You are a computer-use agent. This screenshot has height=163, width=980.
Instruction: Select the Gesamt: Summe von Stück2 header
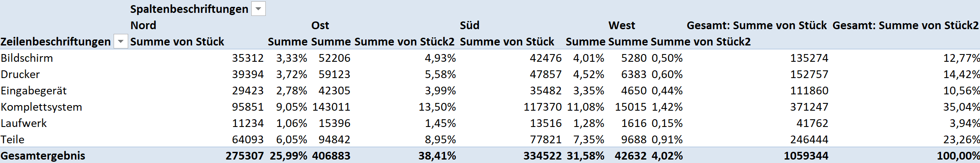pos(906,25)
